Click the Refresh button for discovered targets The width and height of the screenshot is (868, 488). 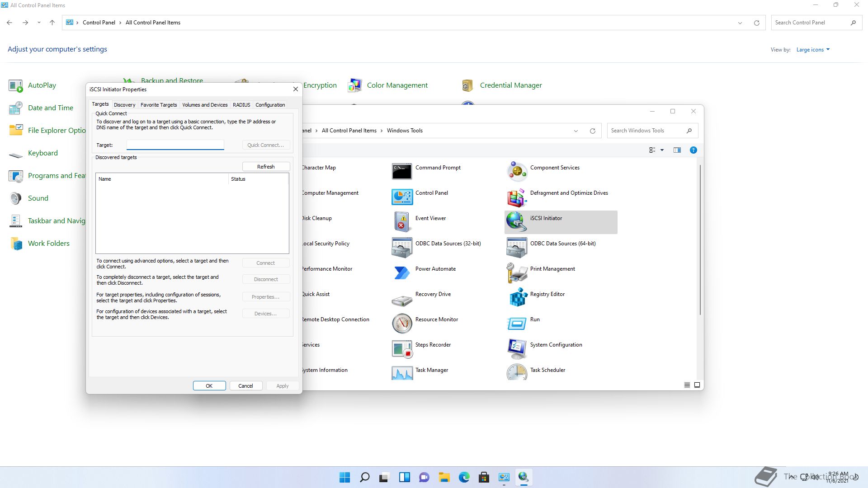[266, 167]
